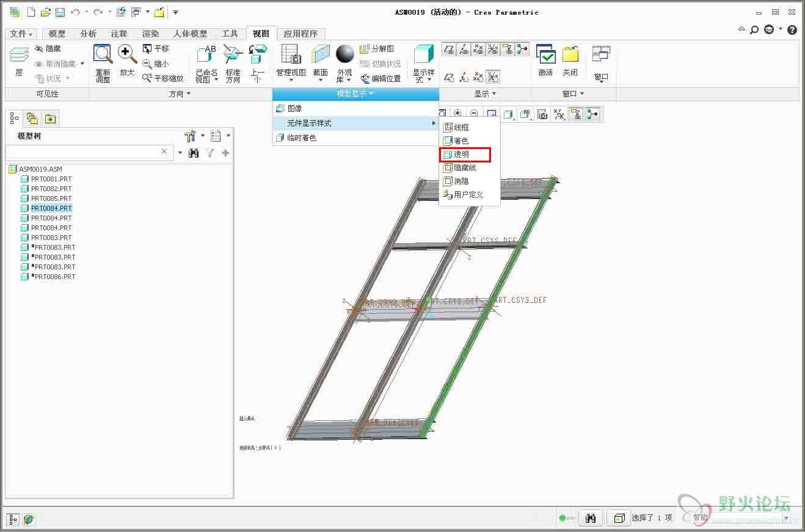This screenshot has width=805, height=532.
Task: Click Standard Orientation (标准方向)
Action: point(233,64)
